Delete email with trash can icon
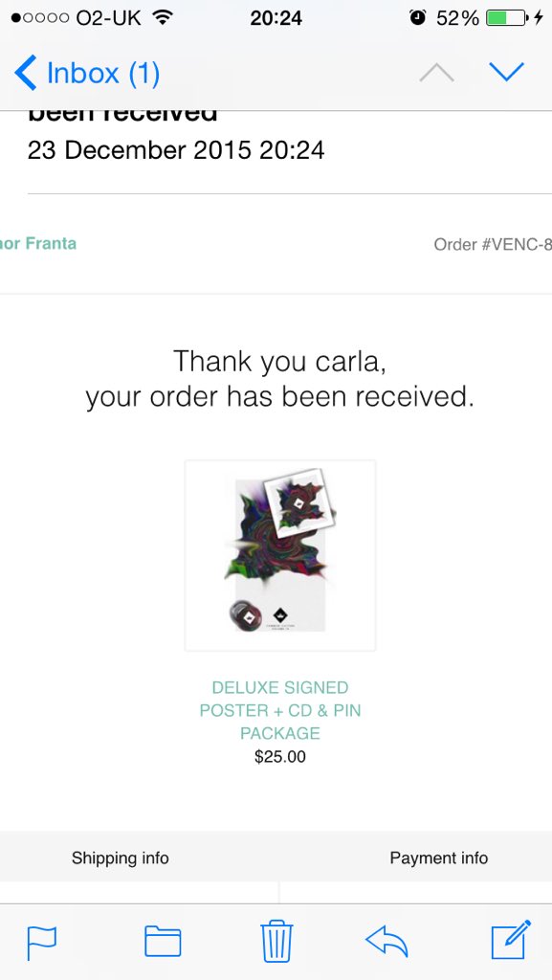Image resolution: width=552 pixels, height=980 pixels. [276, 941]
